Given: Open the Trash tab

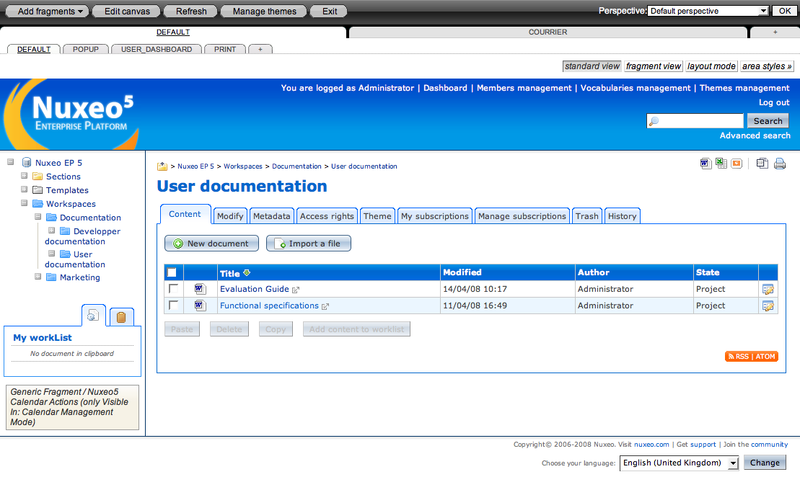Looking at the screenshot, I should [x=587, y=216].
